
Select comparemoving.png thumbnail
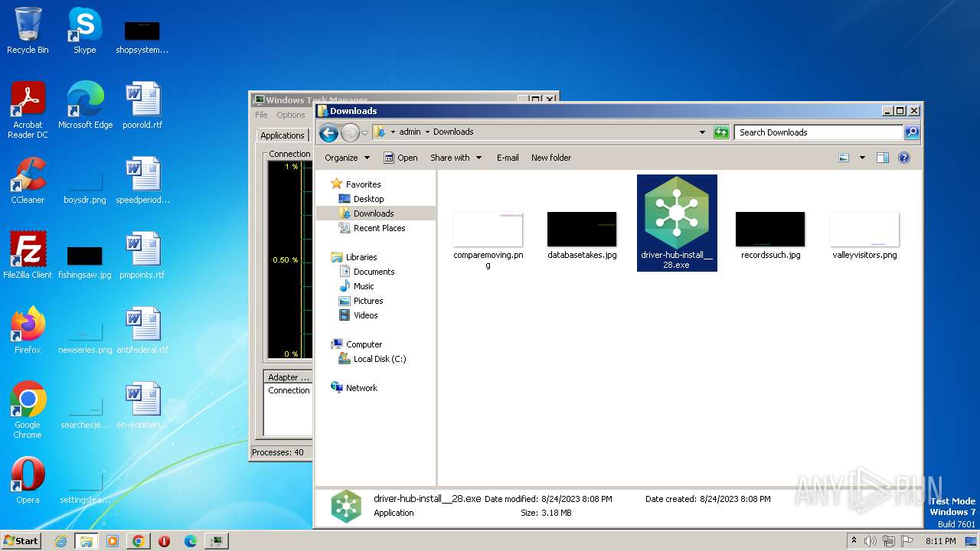click(x=488, y=230)
